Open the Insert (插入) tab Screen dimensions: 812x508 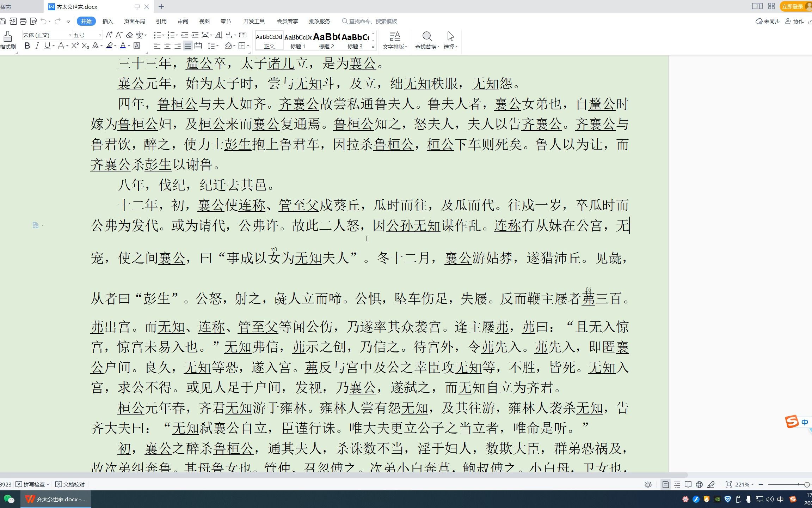pos(107,21)
